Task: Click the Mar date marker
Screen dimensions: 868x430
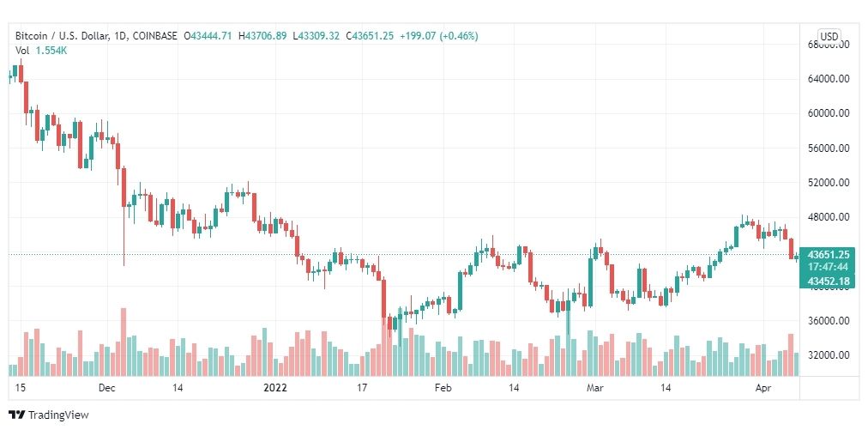Action: (595, 388)
